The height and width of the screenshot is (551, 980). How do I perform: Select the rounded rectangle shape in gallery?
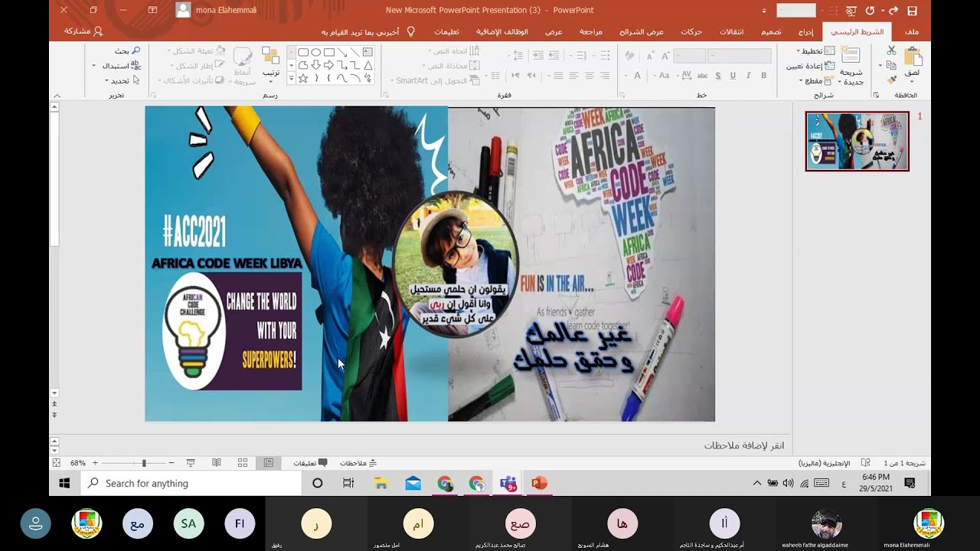[303, 52]
